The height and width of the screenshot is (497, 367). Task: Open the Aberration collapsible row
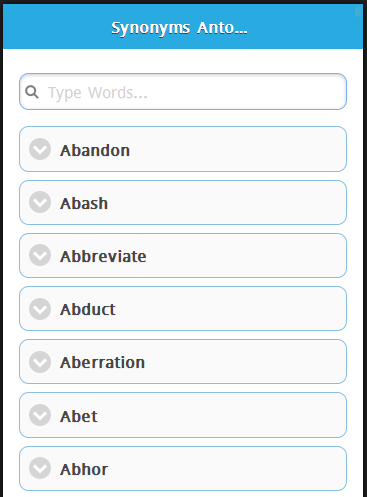coord(183,362)
